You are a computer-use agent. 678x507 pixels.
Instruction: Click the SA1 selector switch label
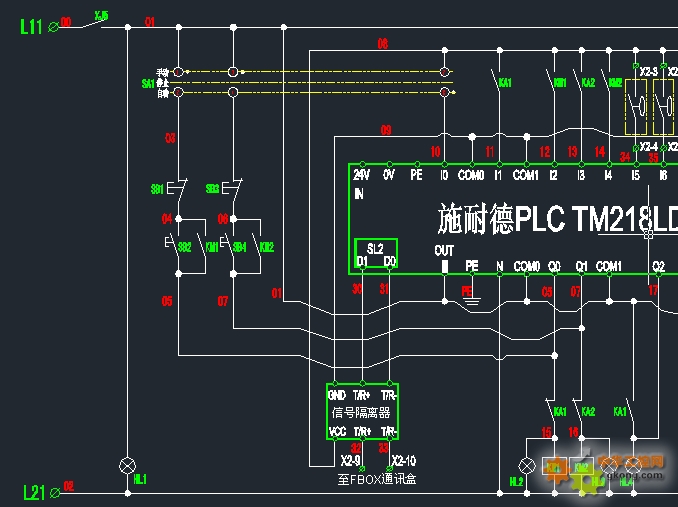point(148,83)
